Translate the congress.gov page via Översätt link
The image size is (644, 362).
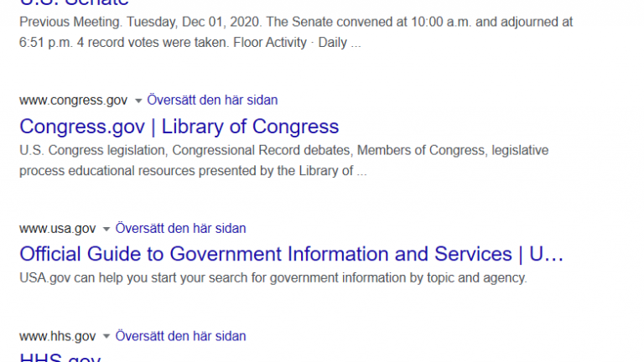[x=212, y=101]
